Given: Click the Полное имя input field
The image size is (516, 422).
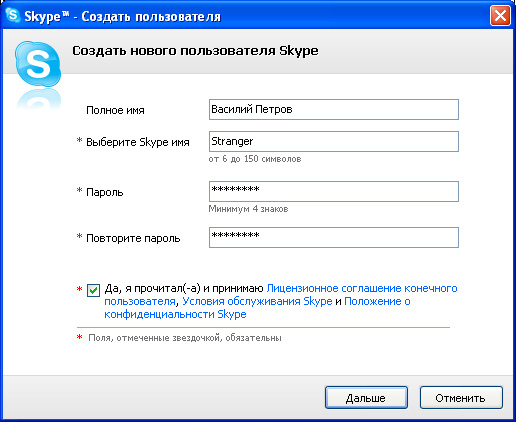Looking at the screenshot, I should tap(334, 109).
